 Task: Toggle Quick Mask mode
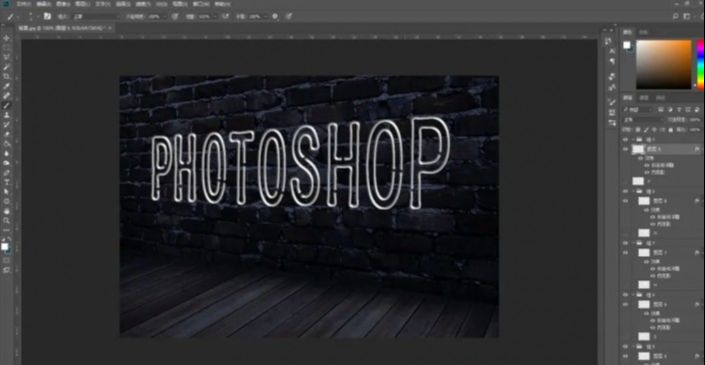6,260
